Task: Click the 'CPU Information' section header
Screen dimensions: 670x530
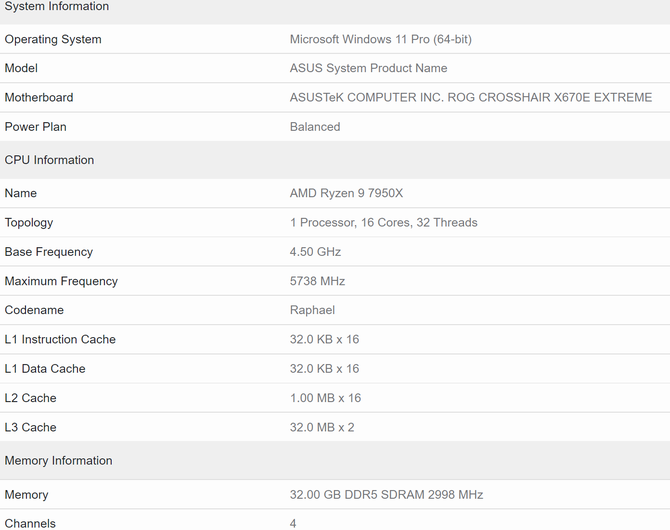Action: (49, 160)
